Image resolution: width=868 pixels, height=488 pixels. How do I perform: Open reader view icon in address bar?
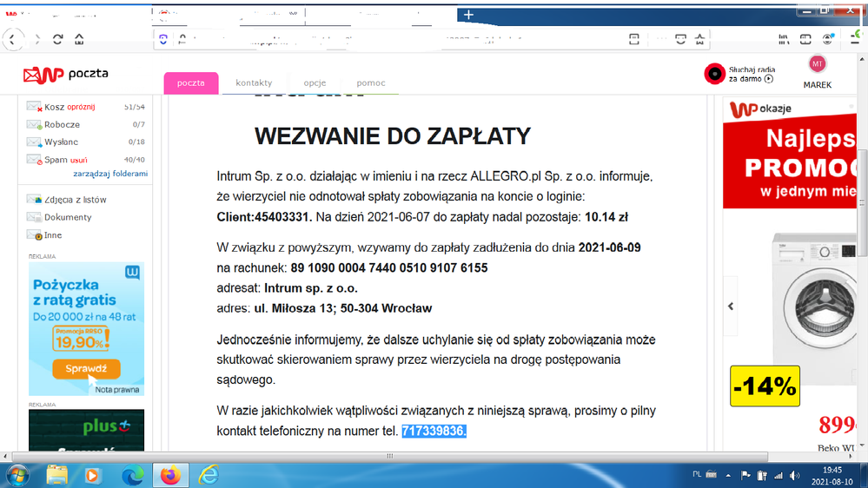tap(633, 39)
